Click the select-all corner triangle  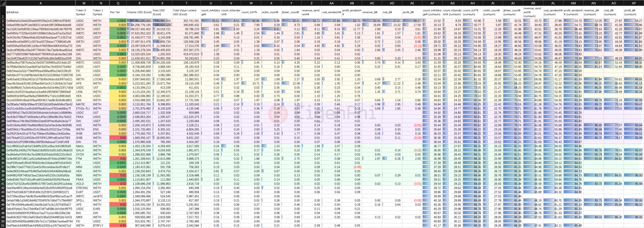tap(3, 3)
